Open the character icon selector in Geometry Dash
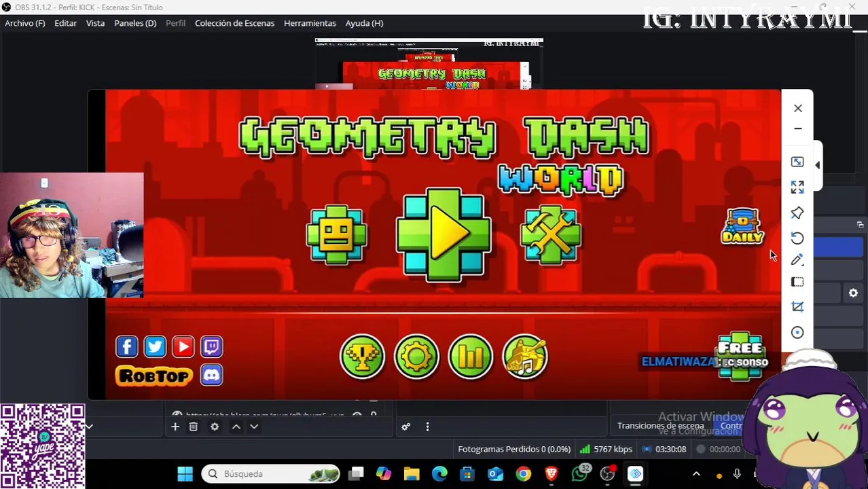Image resolution: width=868 pixels, height=489 pixels. point(337,235)
